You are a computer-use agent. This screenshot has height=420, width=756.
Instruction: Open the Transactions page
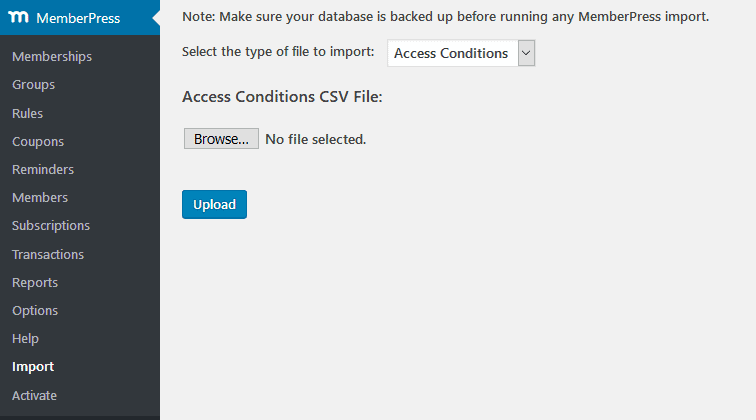[48, 255]
